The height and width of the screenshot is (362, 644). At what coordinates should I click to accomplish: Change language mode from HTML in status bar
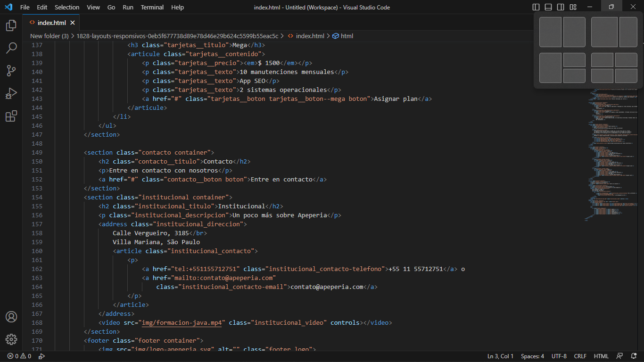tap(601, 356)
